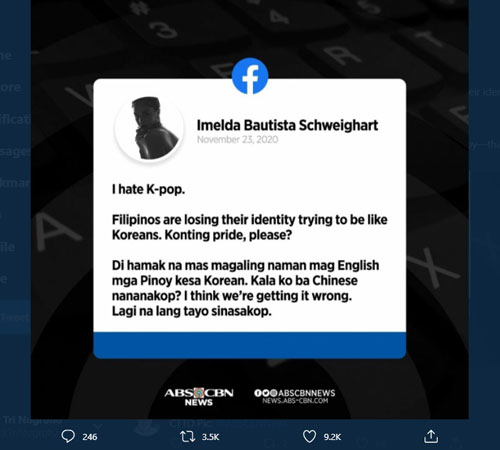Like the tweet with the heart icon
This screenshot has width=500, height=450.
[x=309, y=436]
